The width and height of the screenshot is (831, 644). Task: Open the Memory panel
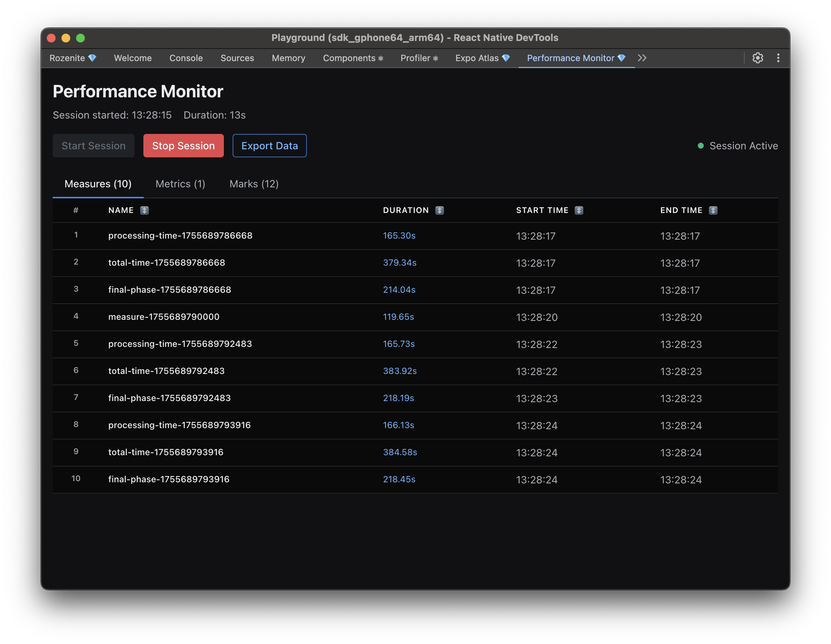coord(288,58)
